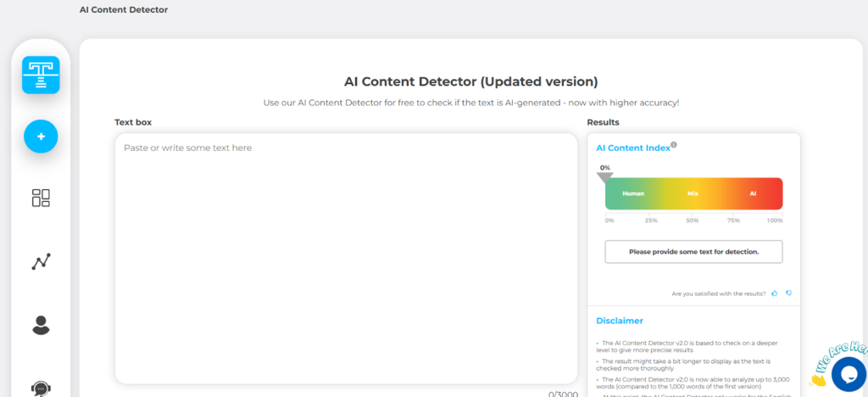Click the Are you satisfied with the results text
Viewport: 868px width, 397px height.
719,294
